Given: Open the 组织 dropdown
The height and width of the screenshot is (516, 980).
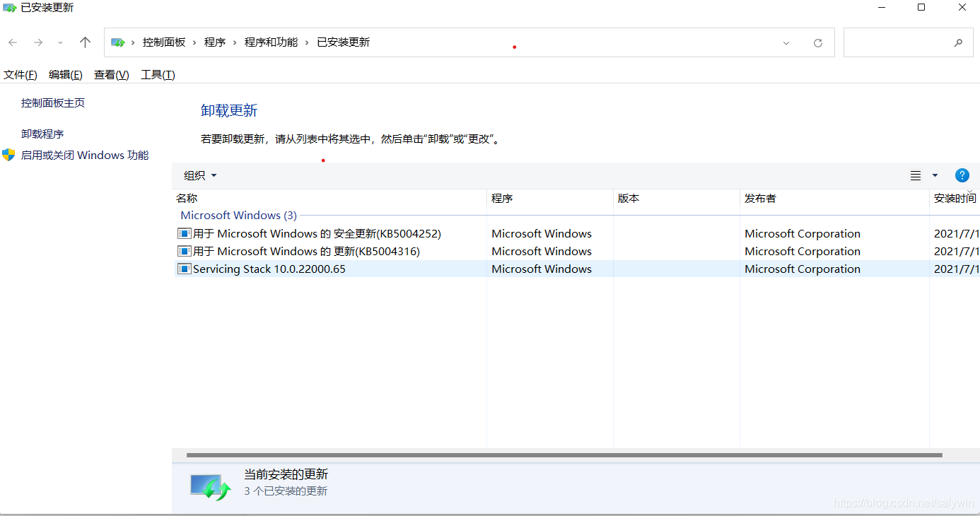Looking at the screenshot, I should [200, 175].
